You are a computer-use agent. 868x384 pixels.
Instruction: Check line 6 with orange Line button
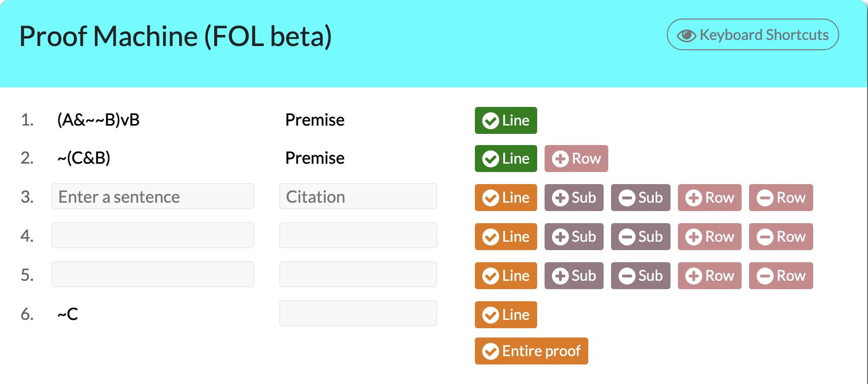tap(506, 315)
